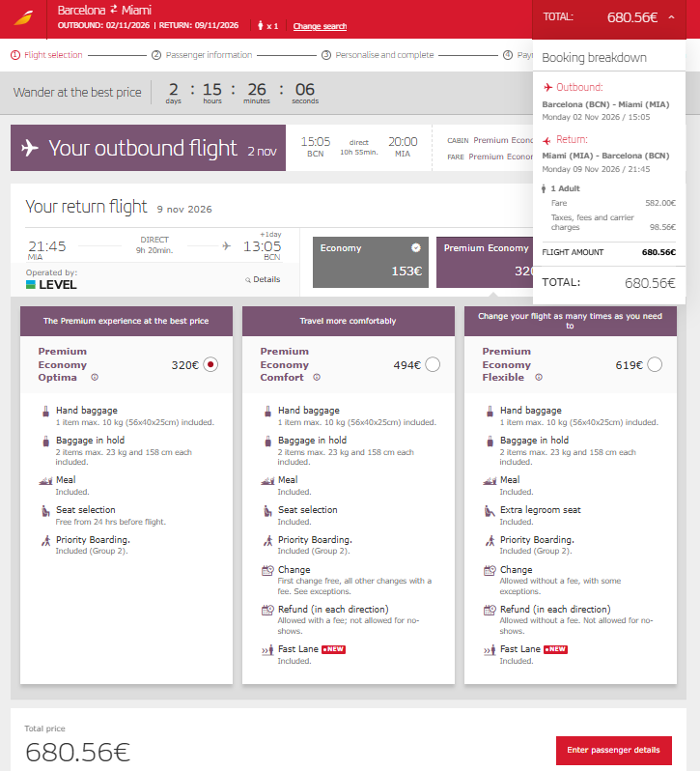
Task: Click the Optima card header banner
Action: [x=126, y=321]
